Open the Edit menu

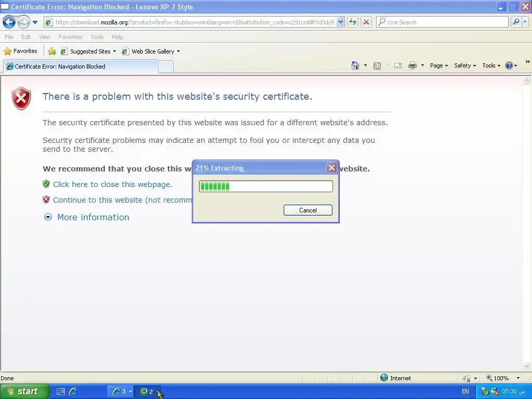coord(26,37)
